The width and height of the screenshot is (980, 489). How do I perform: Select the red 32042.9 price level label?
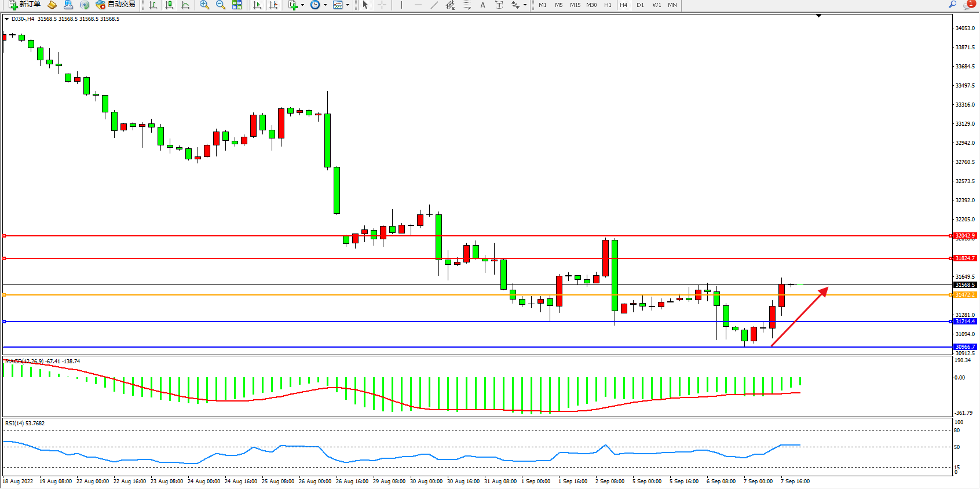click(965, 236)
